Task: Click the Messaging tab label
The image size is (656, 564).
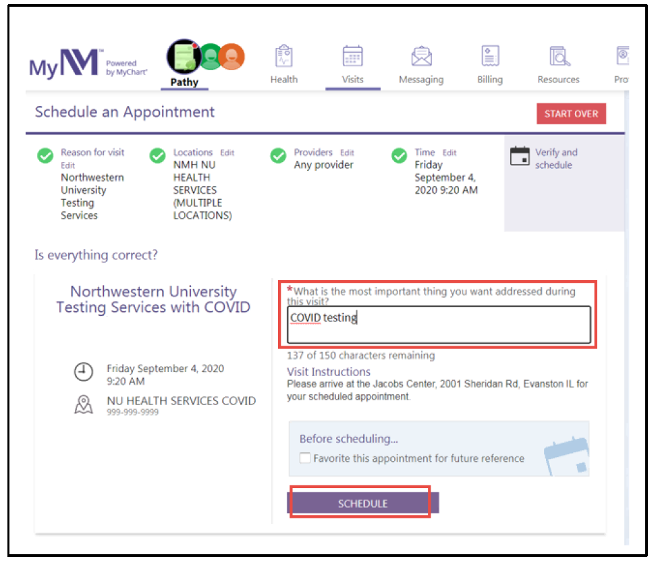Action: [x=421, y=79]
